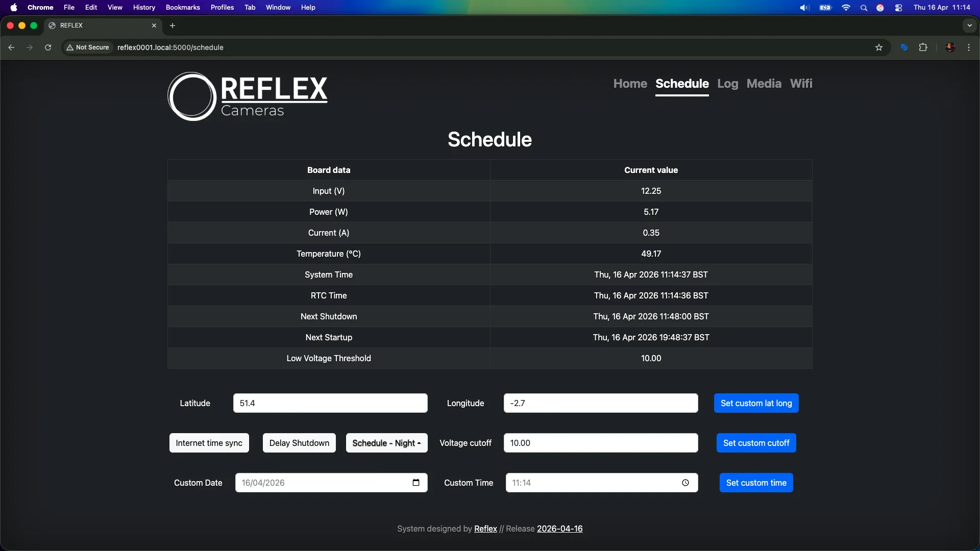Click the Delay Shutdown button
The height and width of the screenshot is (551, 980).
pyautogui.click(x=299, y=443)
